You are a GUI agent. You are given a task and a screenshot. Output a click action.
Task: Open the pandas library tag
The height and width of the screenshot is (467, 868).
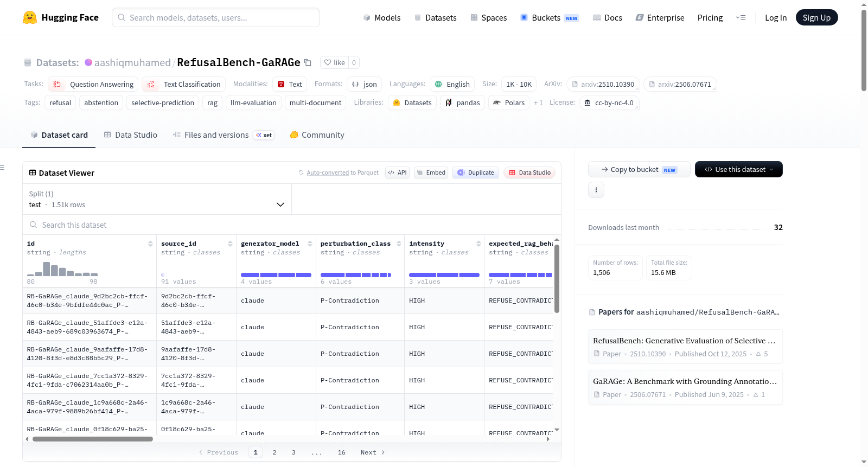click(x=463, y=103)
